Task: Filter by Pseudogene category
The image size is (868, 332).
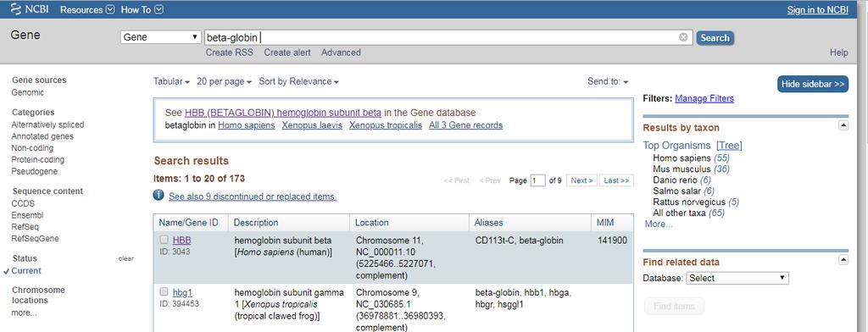Action: [x=34, y=171]
